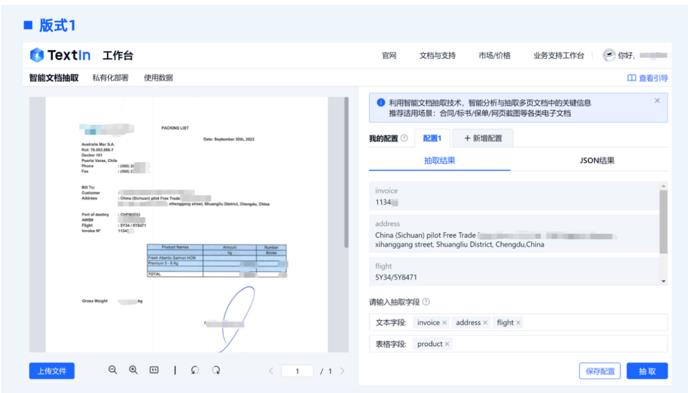Rotate document clockwise
This screenshot has height=393, width=688.
click(x=216, y=370)
